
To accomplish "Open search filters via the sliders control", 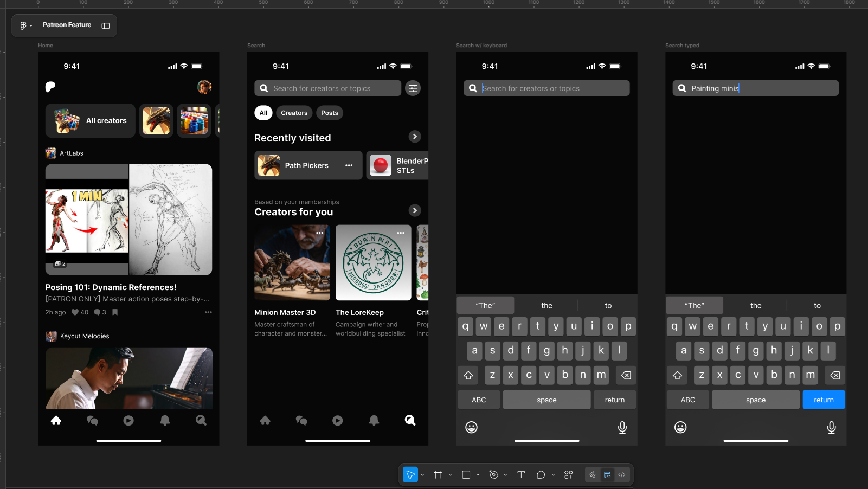I will (413, 88).
